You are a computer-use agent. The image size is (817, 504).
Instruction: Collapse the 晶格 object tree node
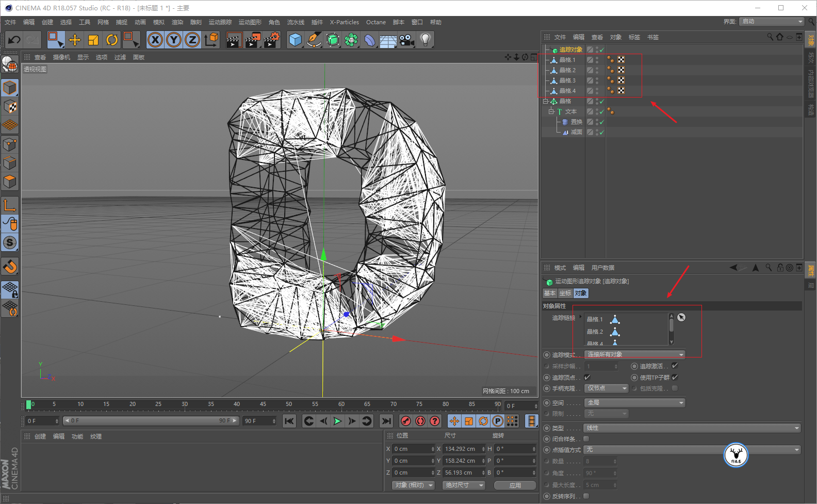[x=545, y=101]
